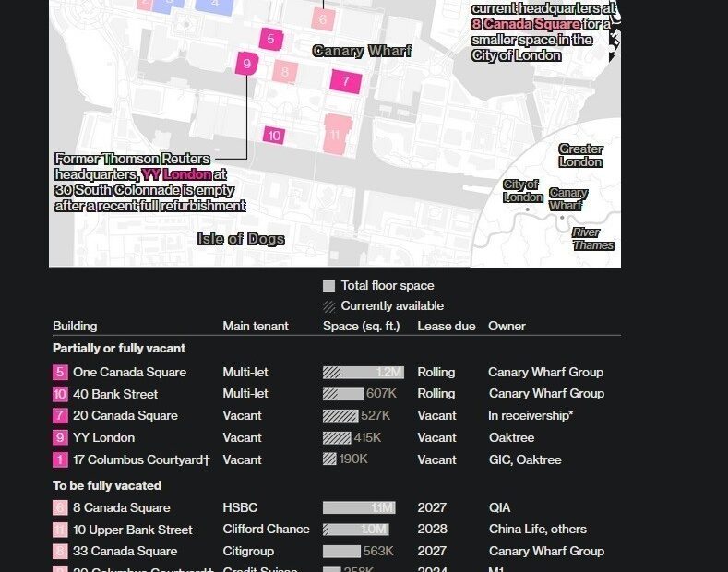Click the 1.1M bar for 8 Canada Square
The width and height of the screenshot is (728, 572).
tap(359, 507)
